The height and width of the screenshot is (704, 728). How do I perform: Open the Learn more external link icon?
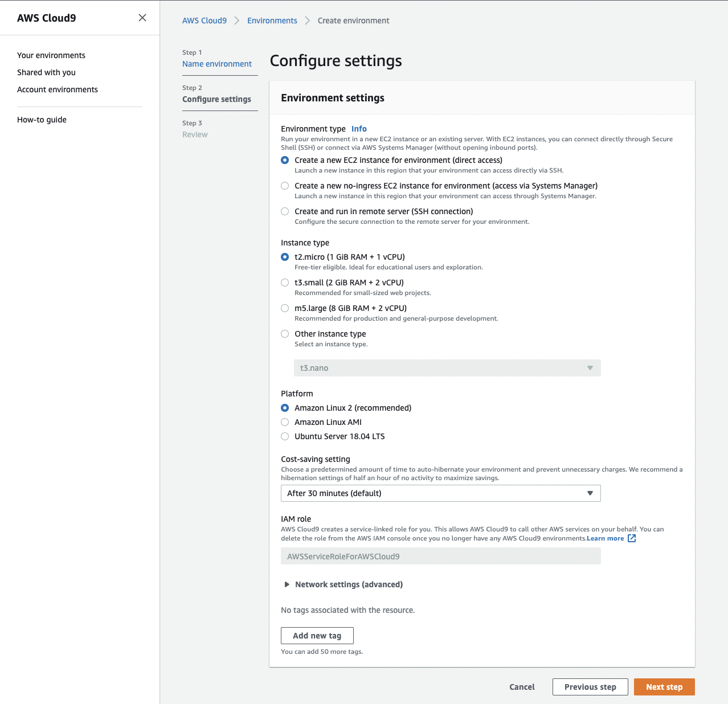(x=631, y=538)
